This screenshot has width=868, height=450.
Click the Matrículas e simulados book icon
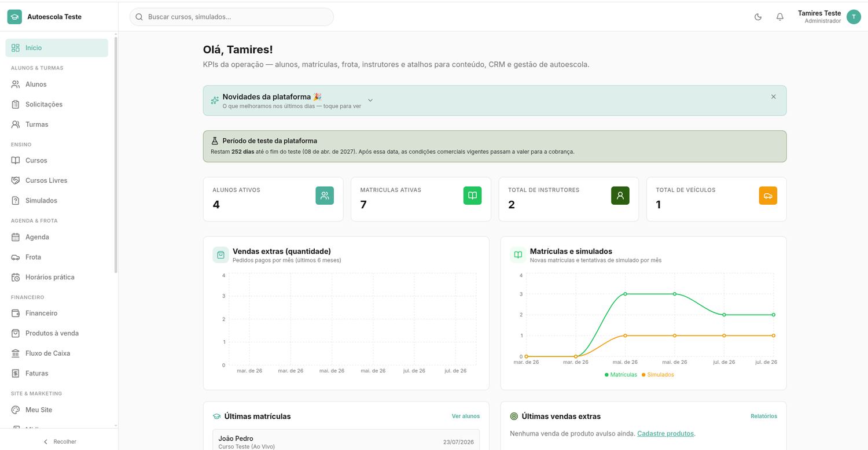point(518,255)
